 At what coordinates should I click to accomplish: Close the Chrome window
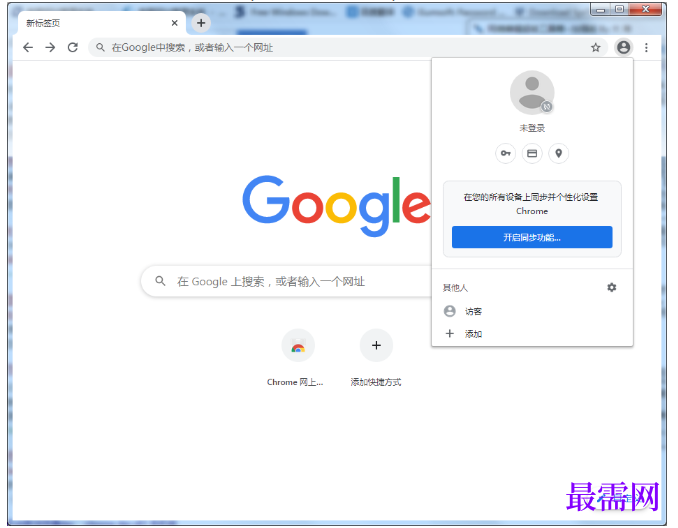tap(645, 9)
